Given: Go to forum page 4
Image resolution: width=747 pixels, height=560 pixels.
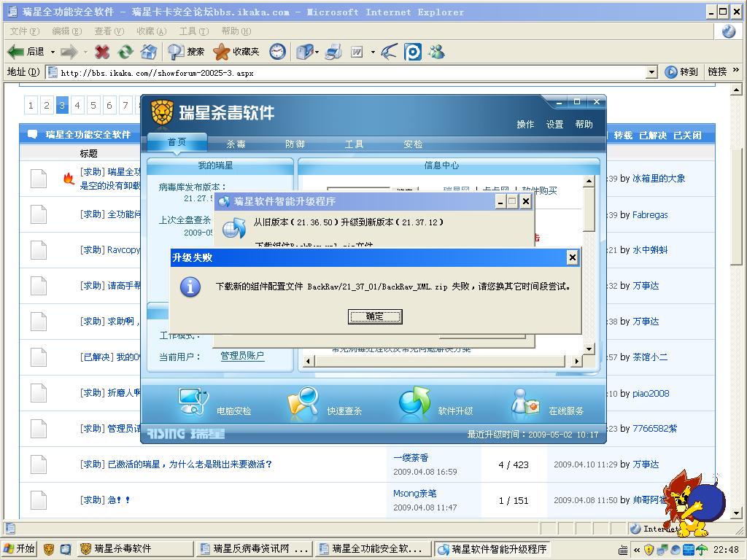Looking at the screenshot, I should [x=77, y=105].
